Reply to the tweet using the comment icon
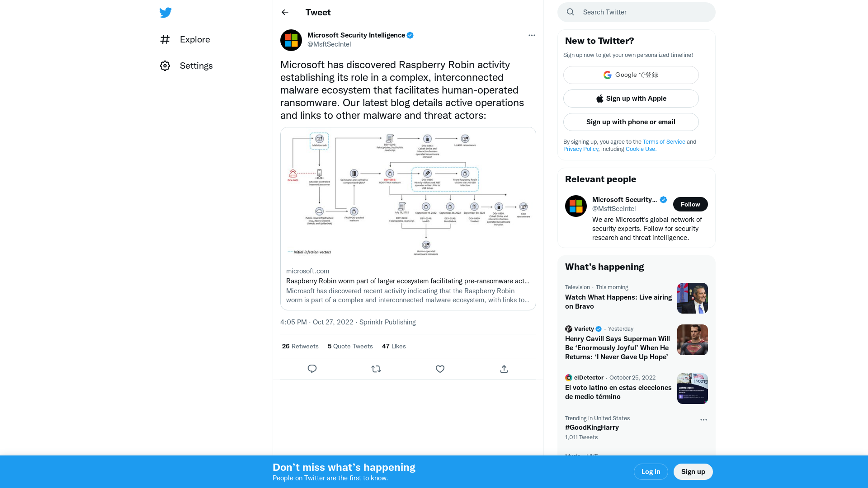868x488 pixels. (312, 369)
